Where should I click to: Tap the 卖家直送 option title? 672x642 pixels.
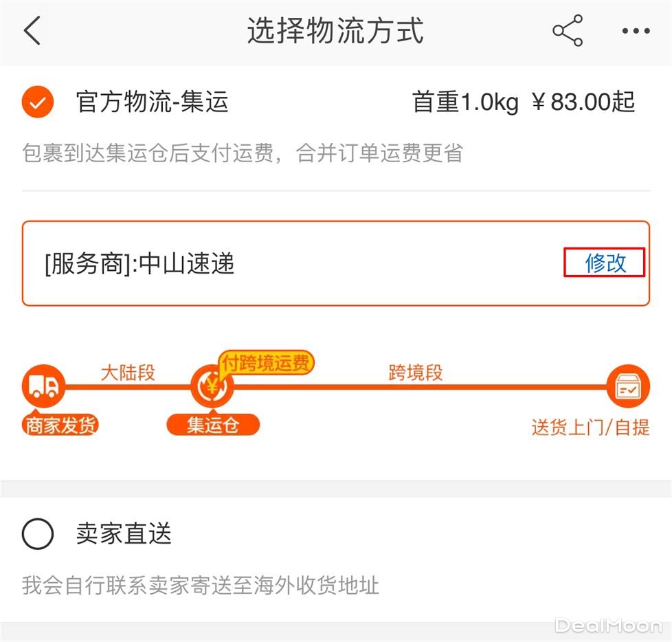pyautogui.click(x=124, y=534)
